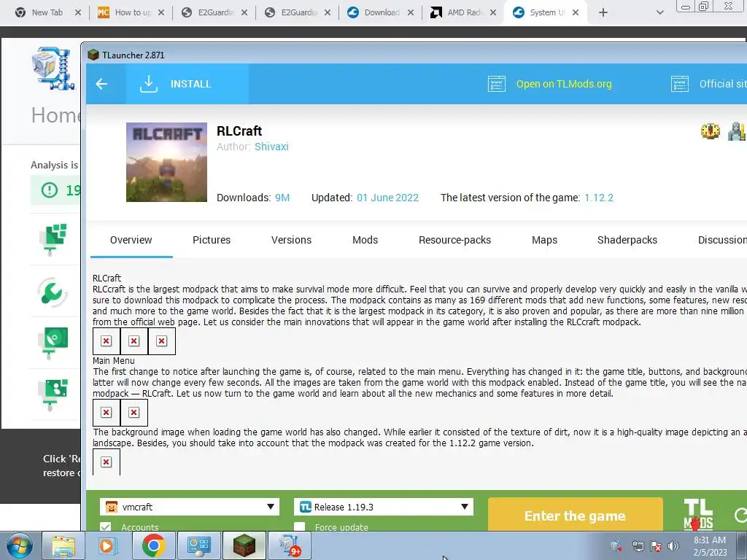Click the refresh icon right of TL MODS
The width and height of the screenshot is (747, 560).
(x=740, y=515)
